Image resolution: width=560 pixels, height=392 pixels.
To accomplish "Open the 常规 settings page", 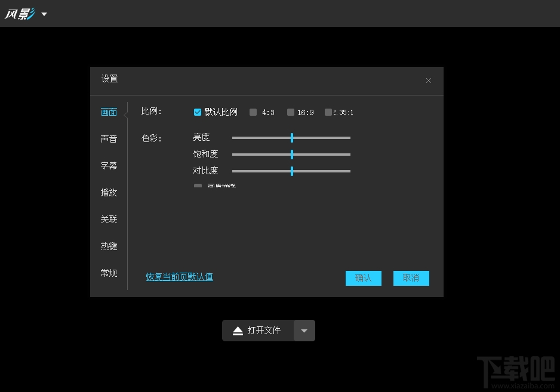I will [109, 273].
